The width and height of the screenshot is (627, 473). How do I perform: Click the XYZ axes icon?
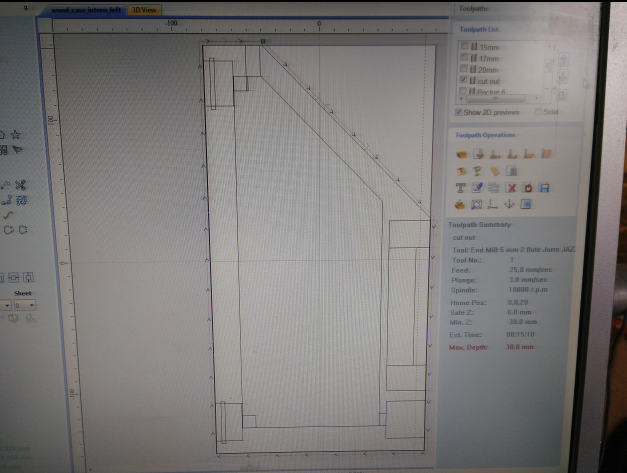pos(492,205)
